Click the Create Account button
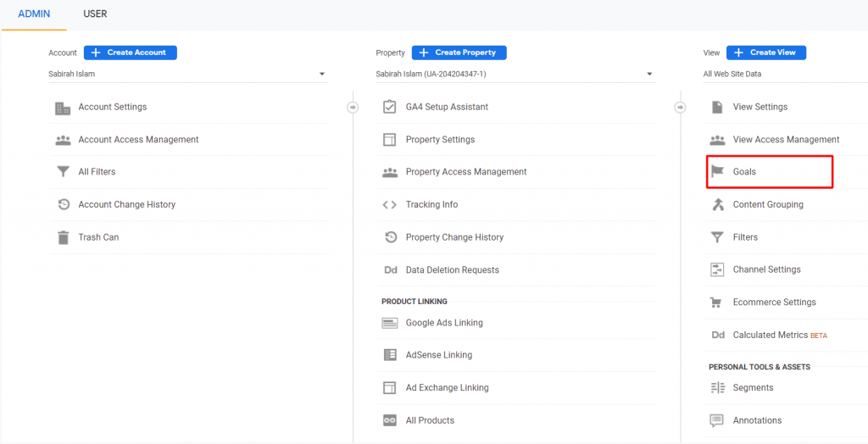The height and width of the screenshot is (444, 868). (131, 53)
